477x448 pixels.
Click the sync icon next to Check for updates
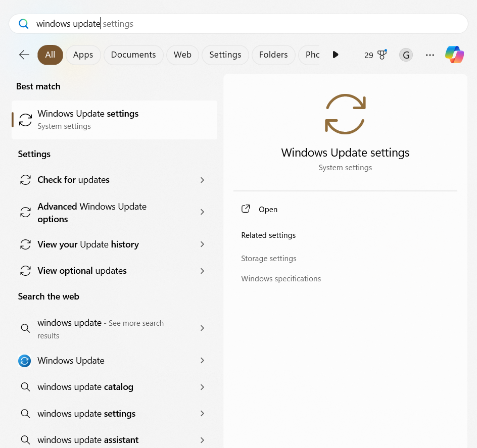(25, 180)
